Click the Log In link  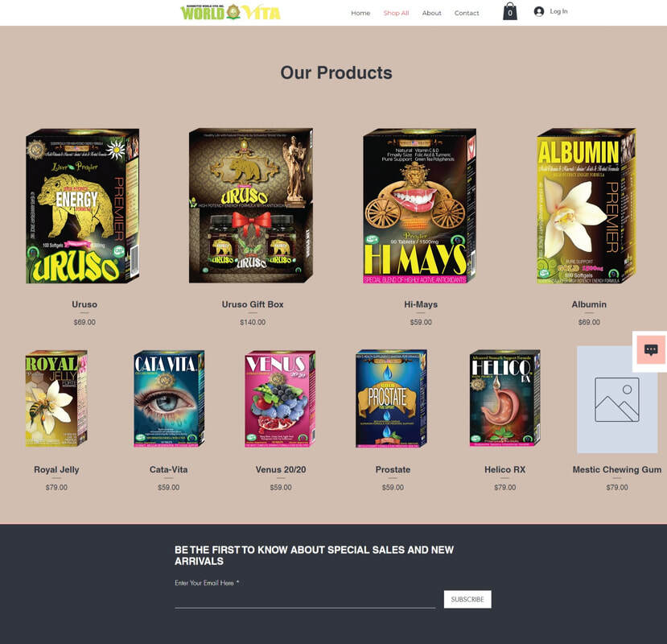tap(558, 11)
